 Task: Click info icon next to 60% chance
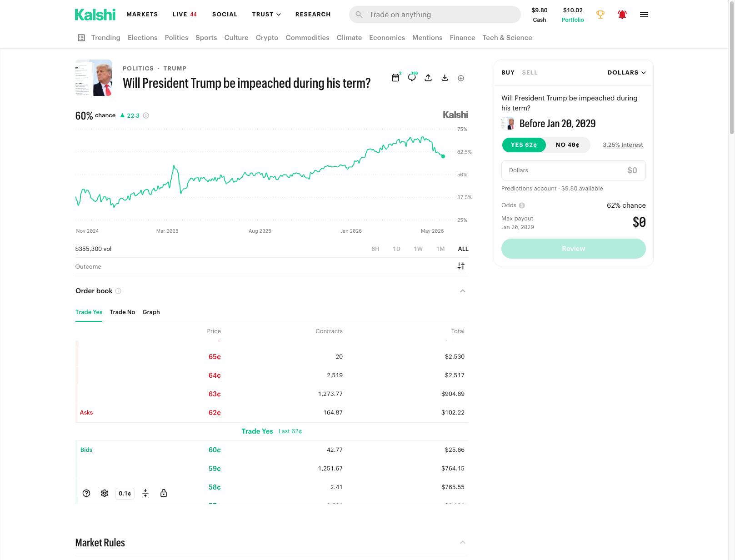(x=146, y=115)
